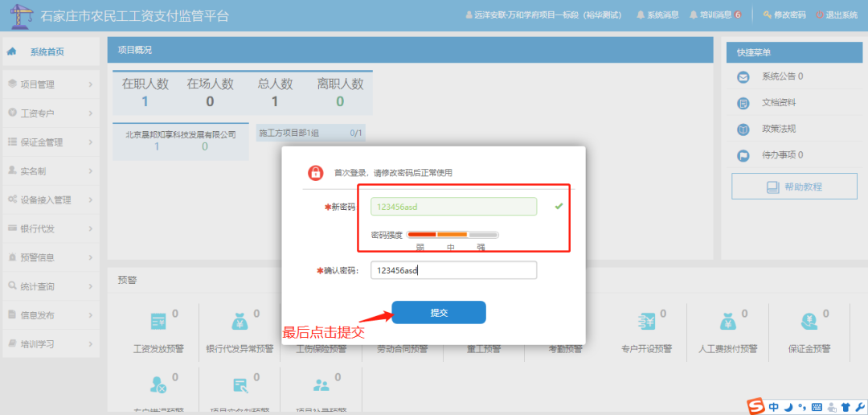Open 工资专户 sidebar menu
The height and width of the screenshot is (415, 868).
pyautogui.click(x=51, y=113)
